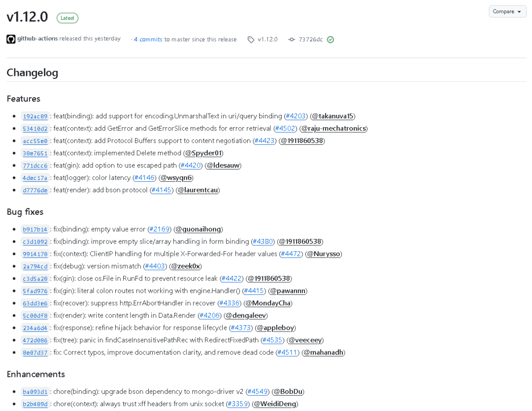532x411 pixels.
Task: Open pull request #4203
Action: (296, 116)
